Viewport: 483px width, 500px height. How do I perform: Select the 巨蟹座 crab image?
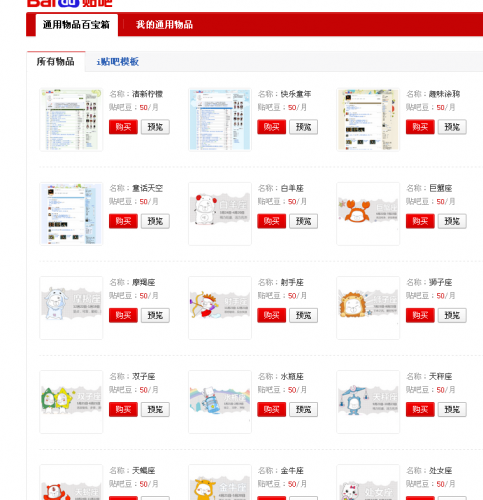(x=368, y=214)
